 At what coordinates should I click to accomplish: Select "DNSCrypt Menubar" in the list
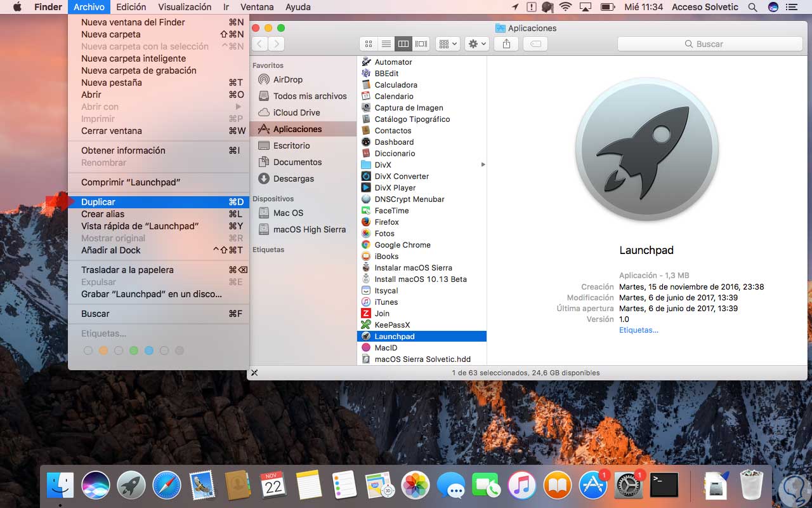point(422,199)
